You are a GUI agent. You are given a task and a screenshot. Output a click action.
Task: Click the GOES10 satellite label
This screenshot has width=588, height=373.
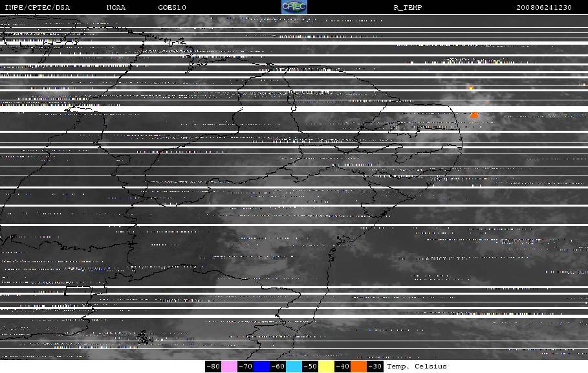click(172, 8)
